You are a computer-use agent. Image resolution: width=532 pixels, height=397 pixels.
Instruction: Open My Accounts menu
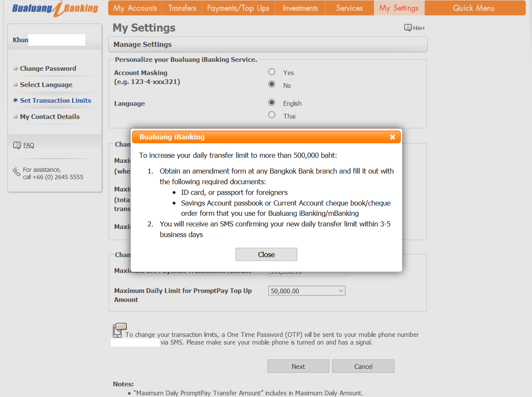[x=135, y=8]
